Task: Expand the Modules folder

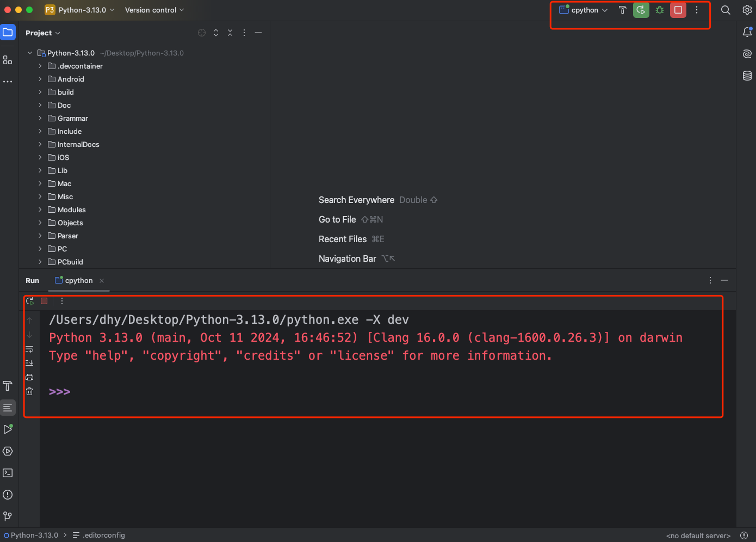Action: point(40,210)
